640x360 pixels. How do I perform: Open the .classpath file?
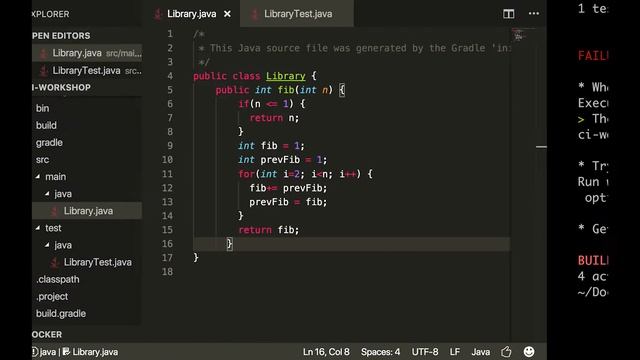58,280
